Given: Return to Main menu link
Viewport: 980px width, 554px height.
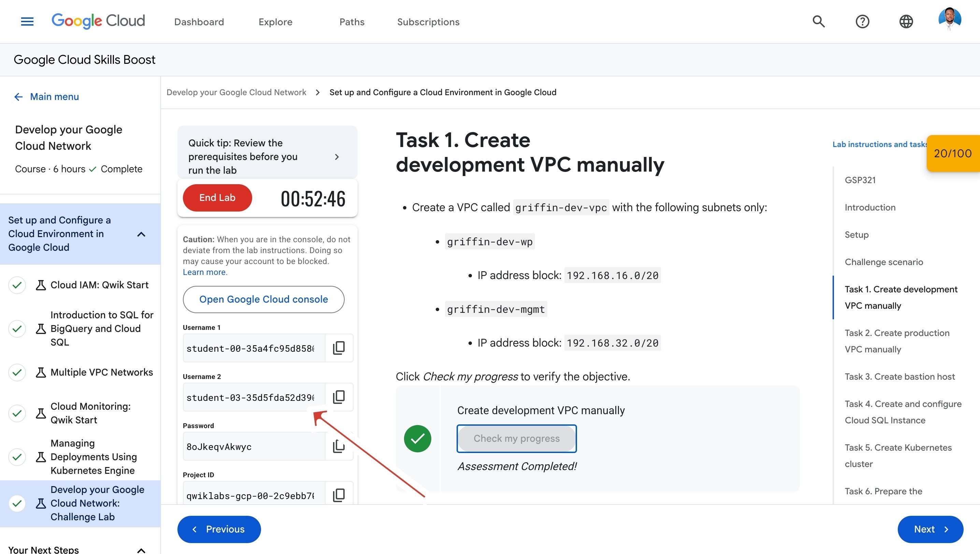Looking at the screenshot, I should pos(54,97).
